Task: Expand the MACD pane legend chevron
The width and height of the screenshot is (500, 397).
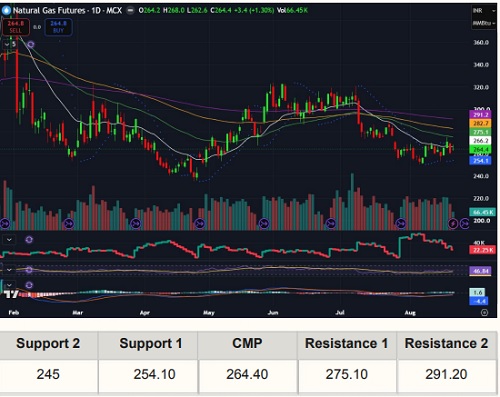Action: coord(9,285)
